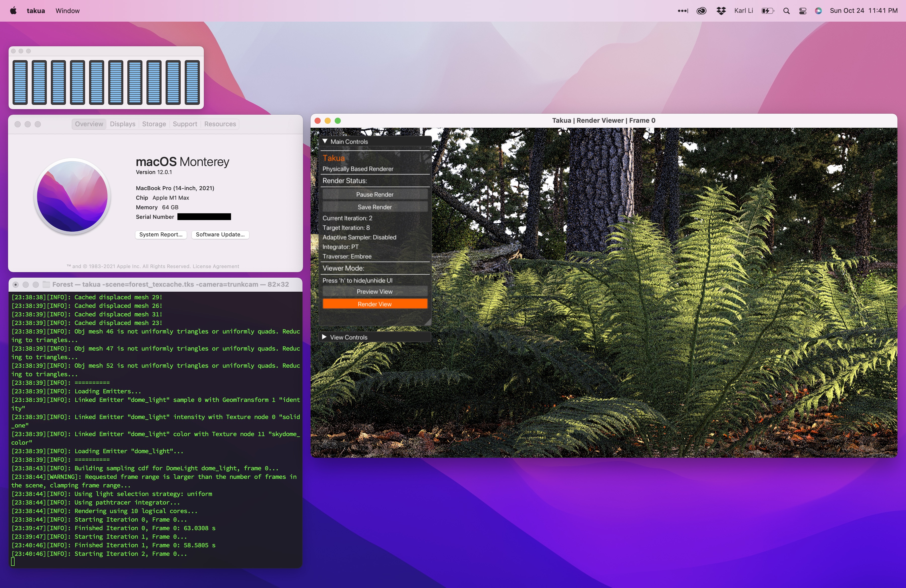This screenshot has height=588, width=906.
Task: Open the Dropbox menu bar icon
Action: tap(721, 11)
